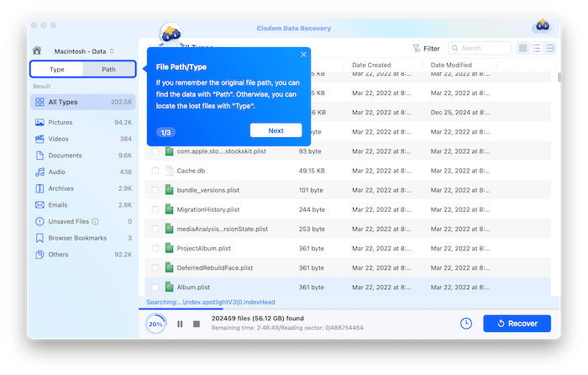The image size is (588, 375).
Task: Switch to thumbnail grid view
Action: [x=523, y=49]
